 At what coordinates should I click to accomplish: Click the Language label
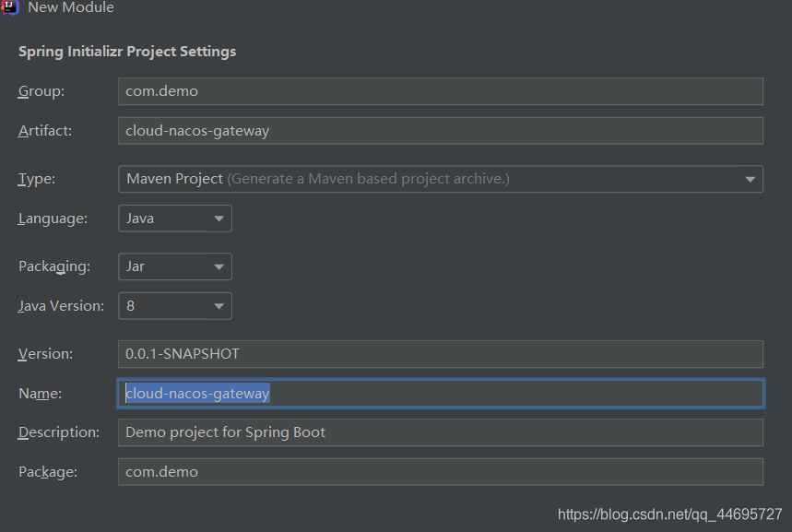pos(53,219)
